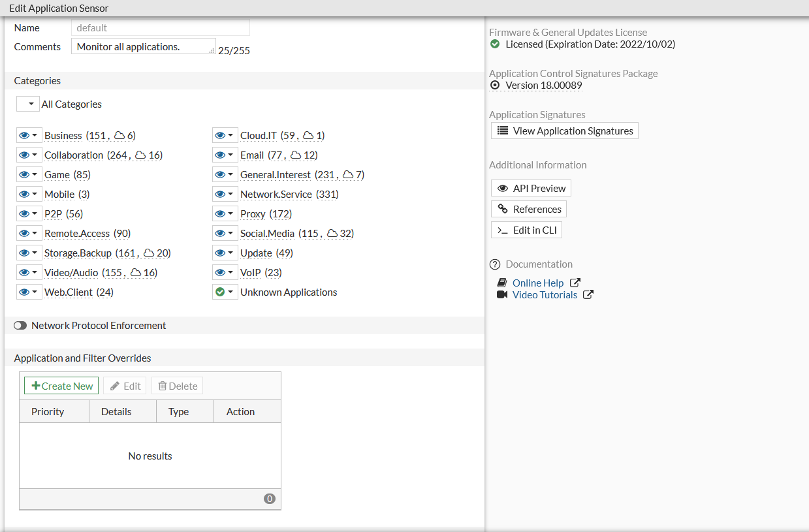Image resolution: width=809 pixels, height=532 pixels.
Task: Click the Online Help book icon
Action: click(x=502, y=283)
